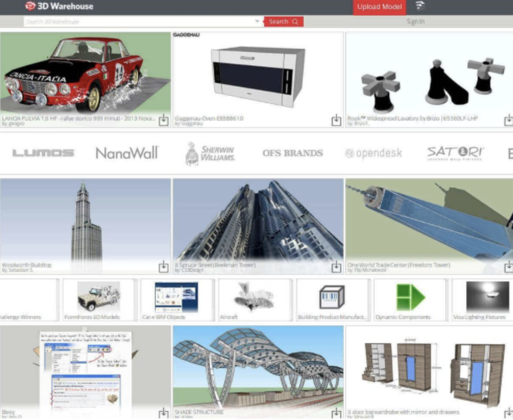Click the opendesk brand logo

(373, 153)
